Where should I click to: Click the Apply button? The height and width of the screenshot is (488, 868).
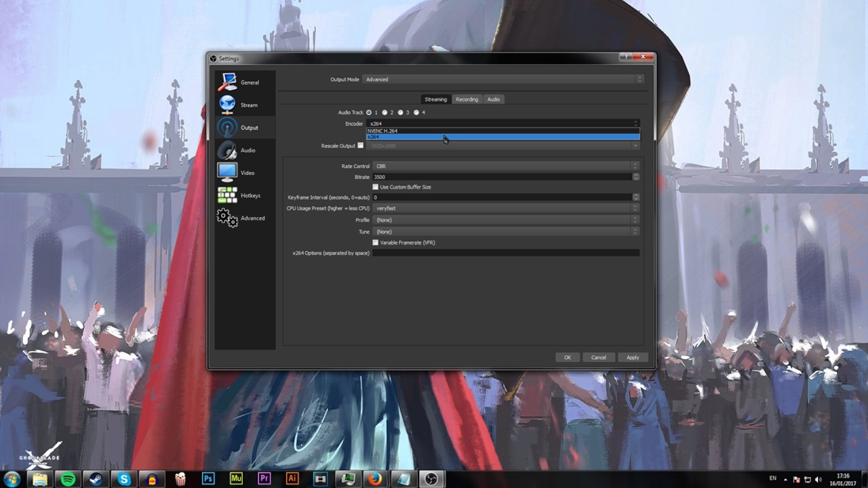point(632,357)
